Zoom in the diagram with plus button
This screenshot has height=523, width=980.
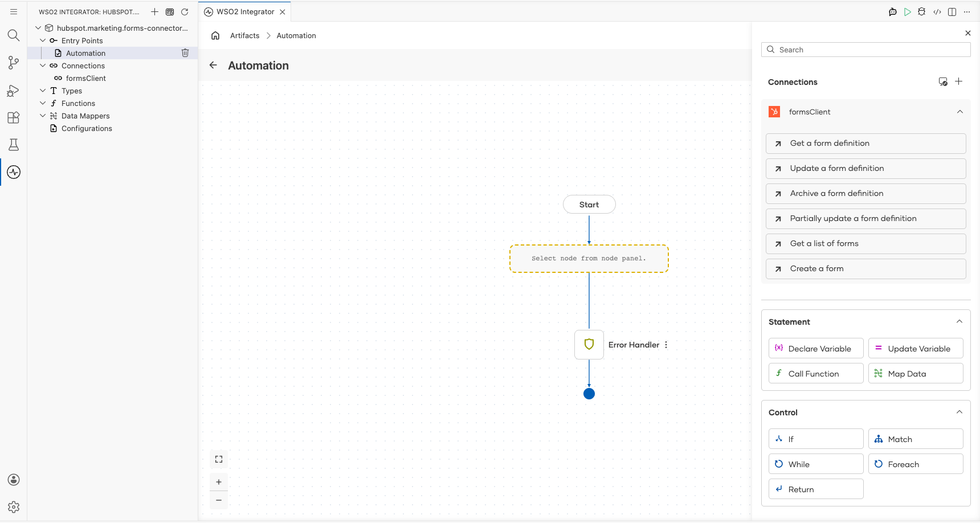click(219, 482)
